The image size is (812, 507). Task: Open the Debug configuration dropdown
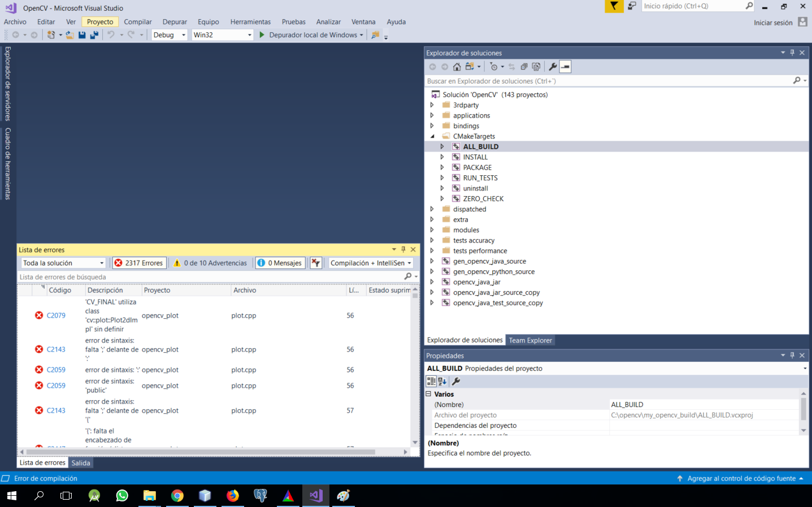click(169, 35)
